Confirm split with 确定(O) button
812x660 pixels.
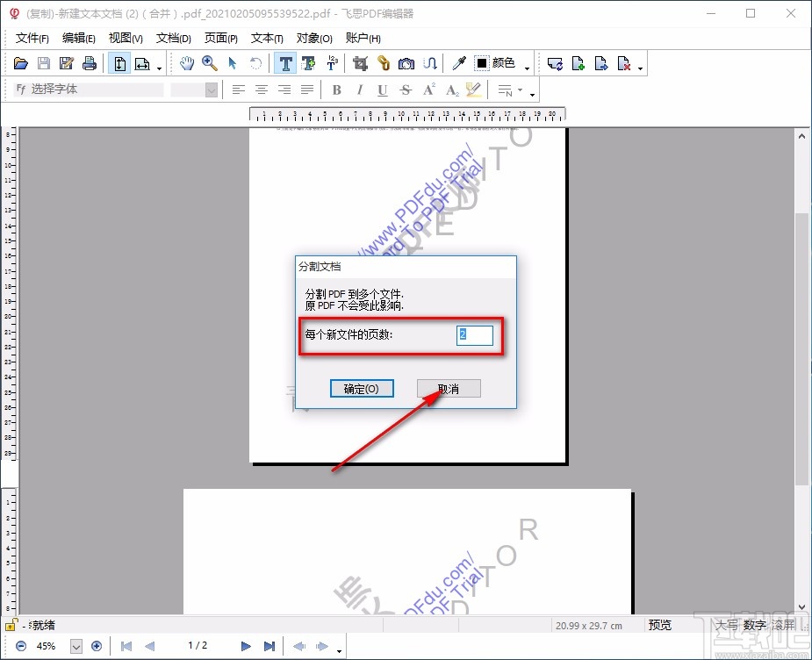point(362,388)
